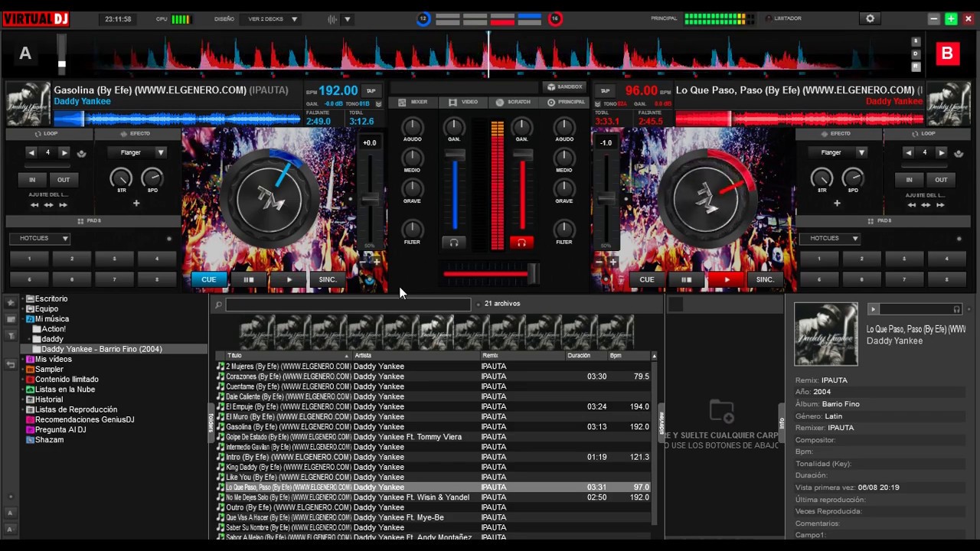Click the filter funnel icon in browser sidebar
This screenshot has width=980, height=551.
point(11,335)
